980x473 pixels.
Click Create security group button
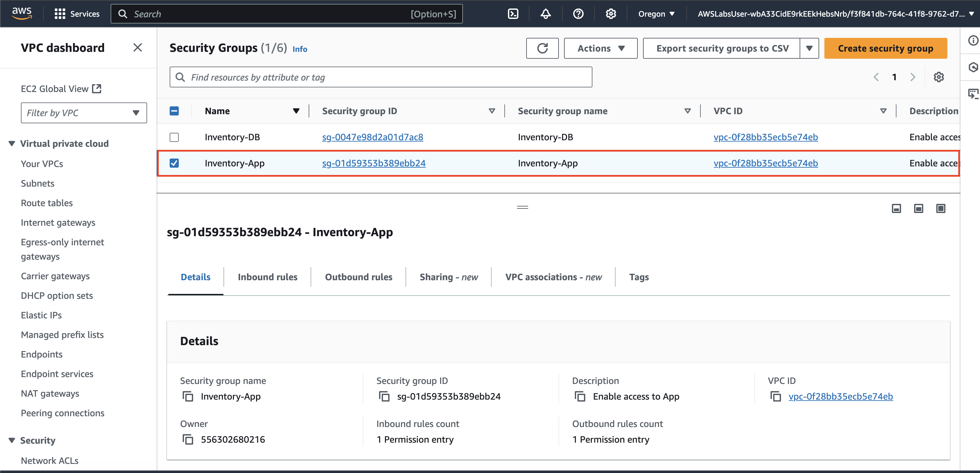(885, 48)
